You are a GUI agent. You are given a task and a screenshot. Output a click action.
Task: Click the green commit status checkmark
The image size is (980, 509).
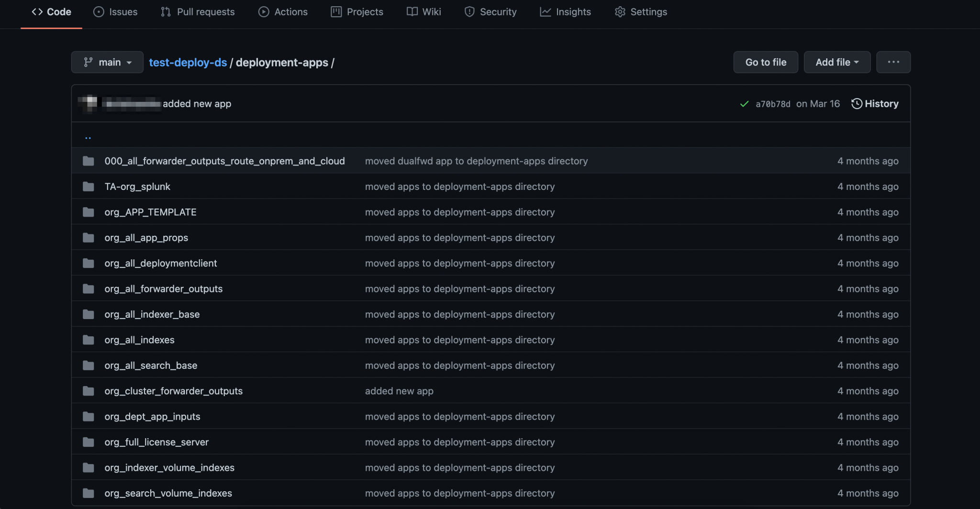(744, 103)
